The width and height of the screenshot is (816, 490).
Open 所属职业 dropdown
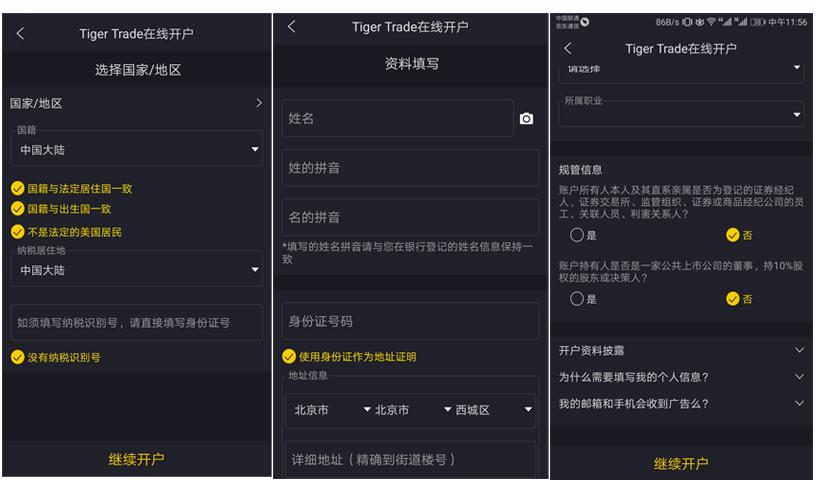pyautogui.click(x=681, y=113)
